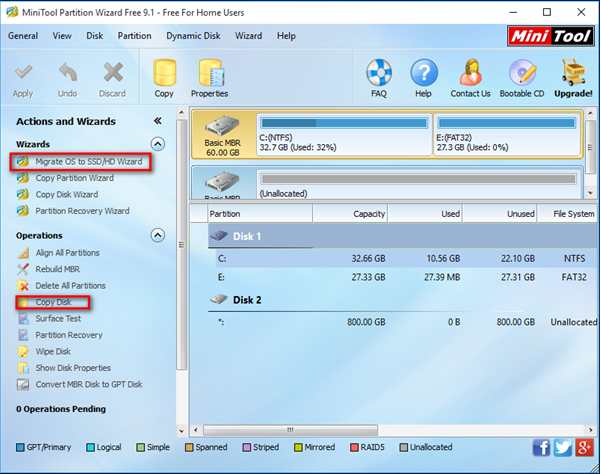This screenshot has height=474, width=601.
Task: Collapse the Wizards section chevron
Action: pyautogui.click(x=158, y=144)
